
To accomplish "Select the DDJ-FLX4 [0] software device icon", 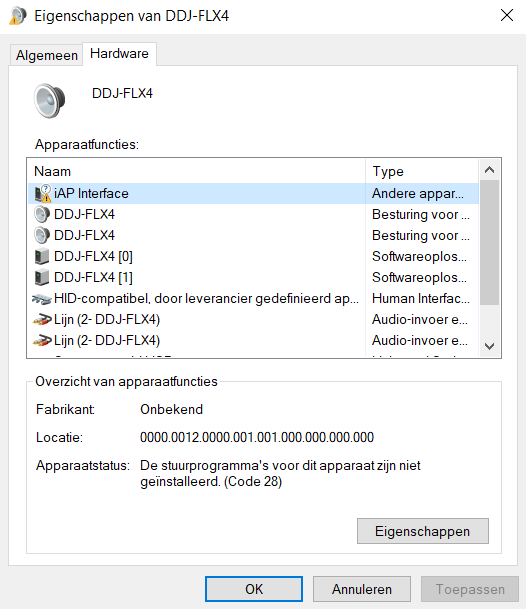I will (x=42, y=256).
